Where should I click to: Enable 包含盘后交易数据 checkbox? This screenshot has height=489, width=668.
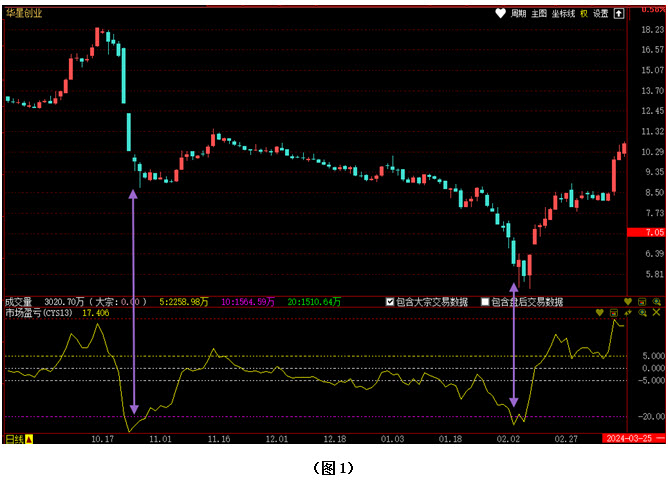pyautogui.click(x=486, y=301)
